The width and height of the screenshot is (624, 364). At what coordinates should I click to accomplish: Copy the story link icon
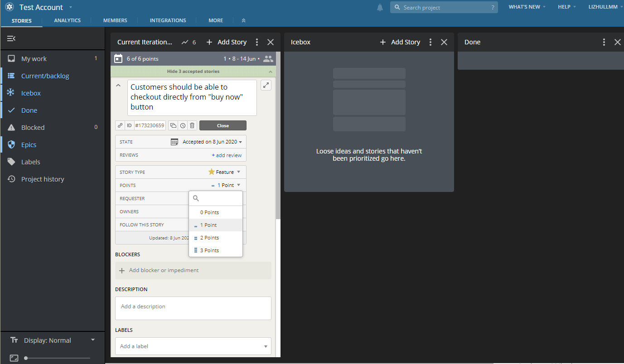click(120, 125)
